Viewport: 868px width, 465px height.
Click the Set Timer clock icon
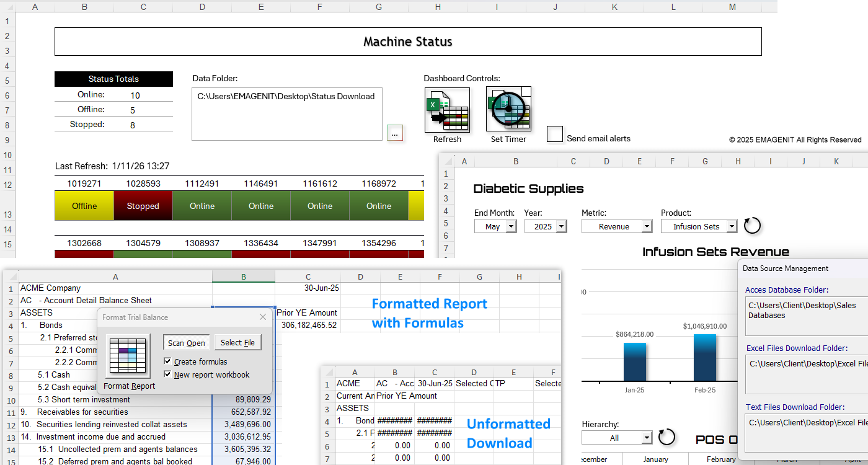[x=508, y=109]
